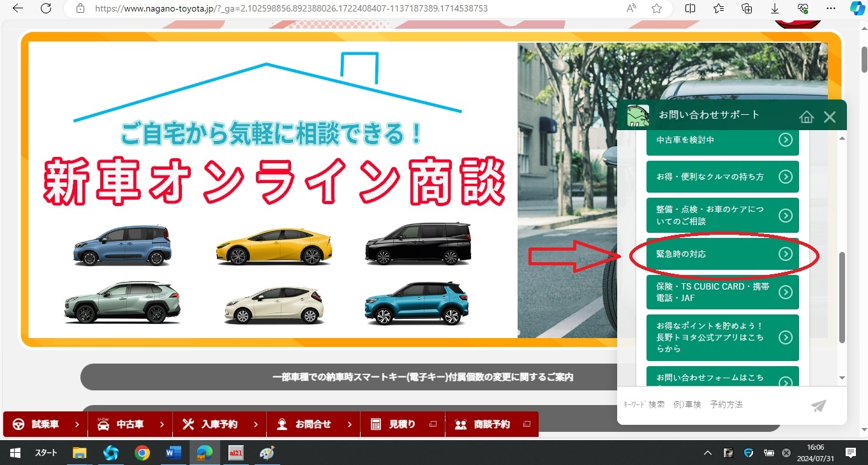Click the battery power tray icon
The width and height of the screenshot is (868, 465).
coord(769,453)
